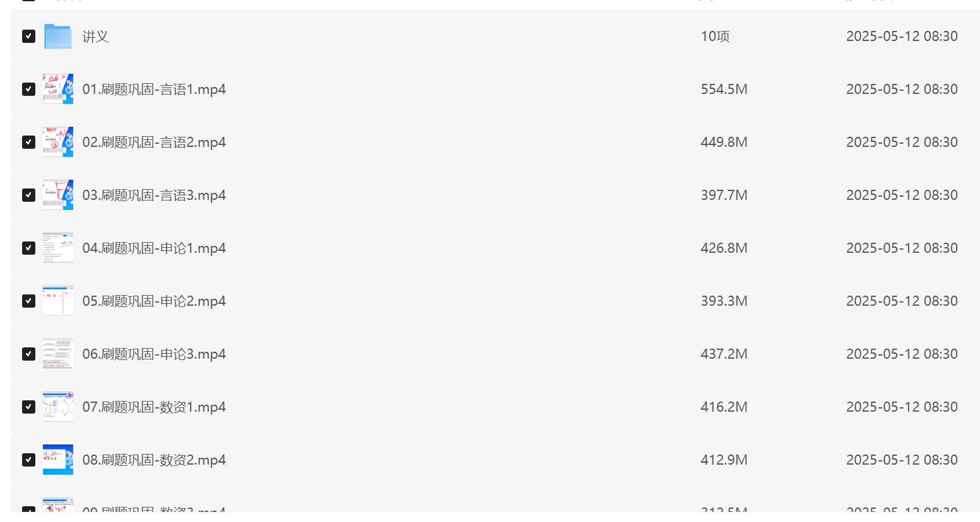Open file 07.刷题巩固-数资1.mp4
Image resolution: width=980 pixels, height=522 pixels.
click(x=154, y=407)
